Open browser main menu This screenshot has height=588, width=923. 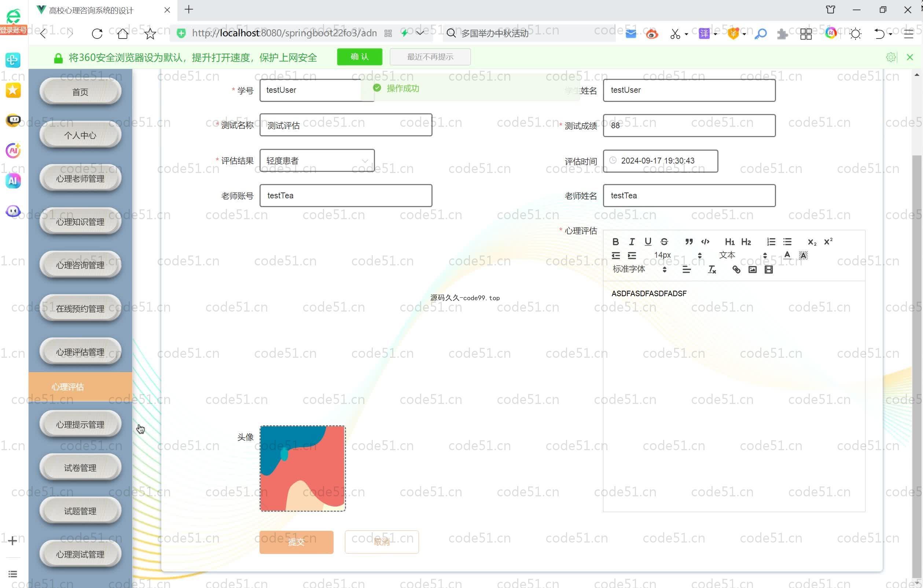[x=908, y=34]
